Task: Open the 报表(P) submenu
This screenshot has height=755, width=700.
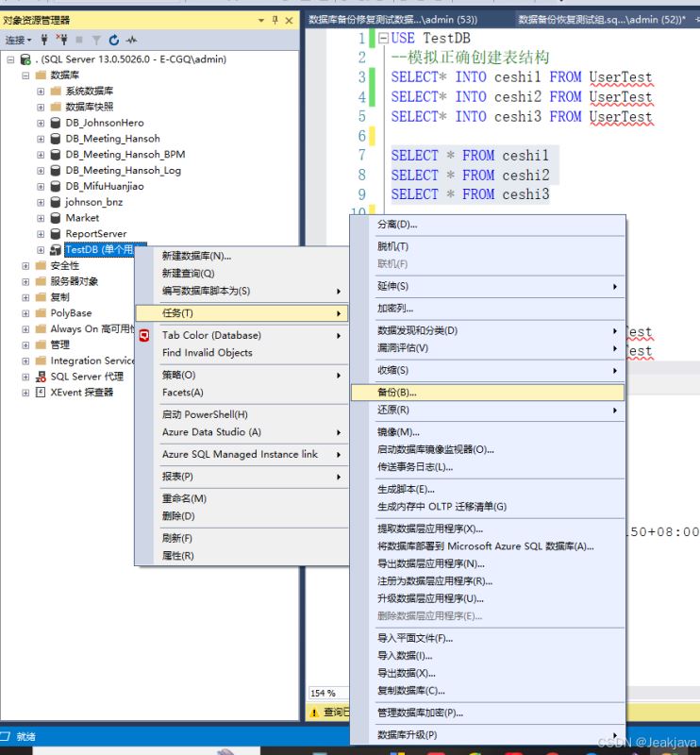Action: pos(241,477)
